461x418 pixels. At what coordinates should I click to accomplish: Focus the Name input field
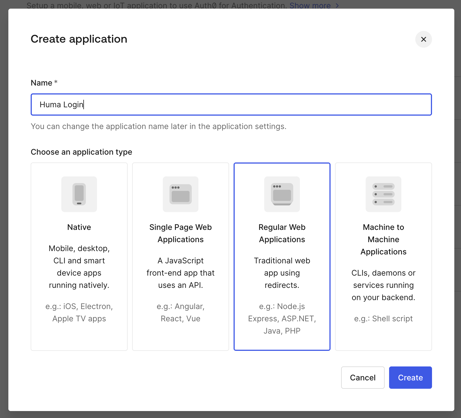(231, 105)
